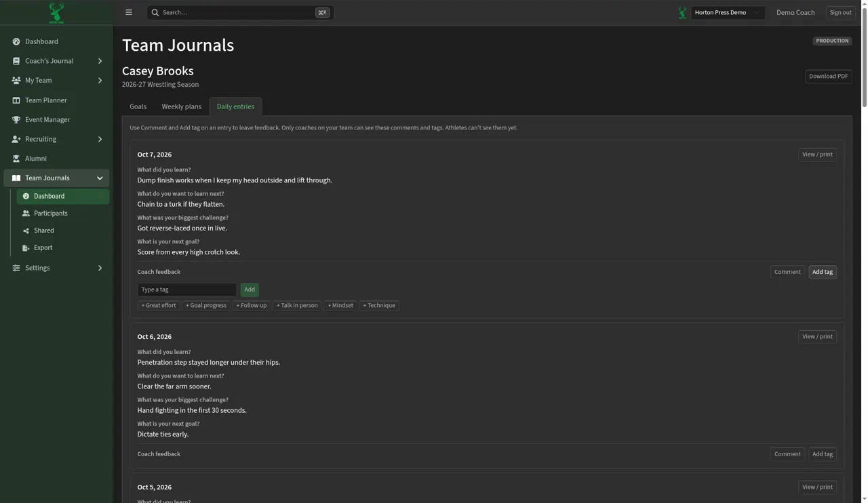Select the Daily entries tab
This screenshot has width=868, height=503.
point(235,106)
